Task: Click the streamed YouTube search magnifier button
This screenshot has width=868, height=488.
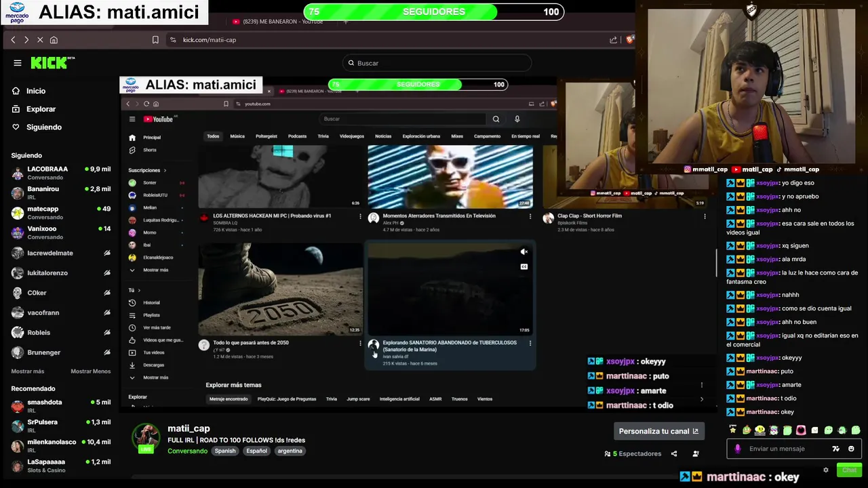Action: pyautogui.click(x=496, y=119)
